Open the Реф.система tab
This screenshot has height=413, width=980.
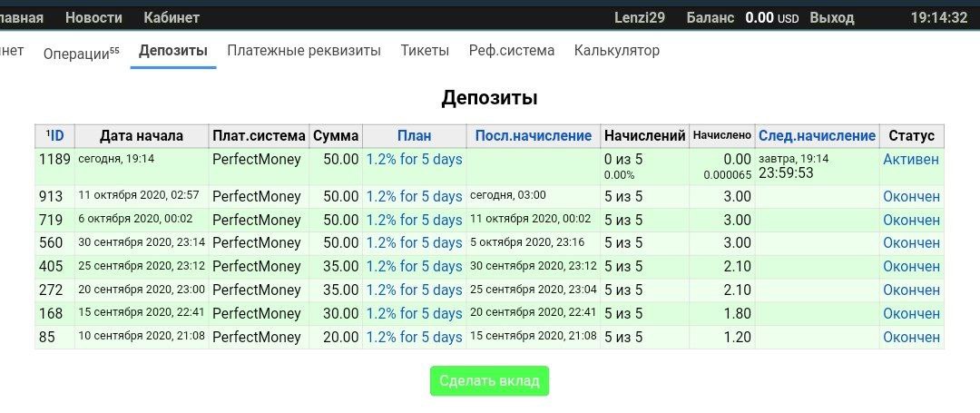(x=512, y=51)
